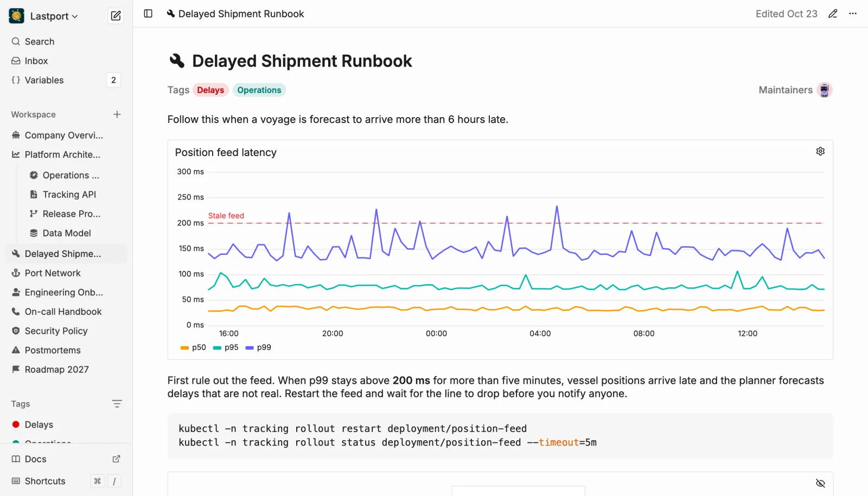This screenshot has height=496, width=868.
Task: Click the Operations tag chip on page
Action: click(259, 90)
